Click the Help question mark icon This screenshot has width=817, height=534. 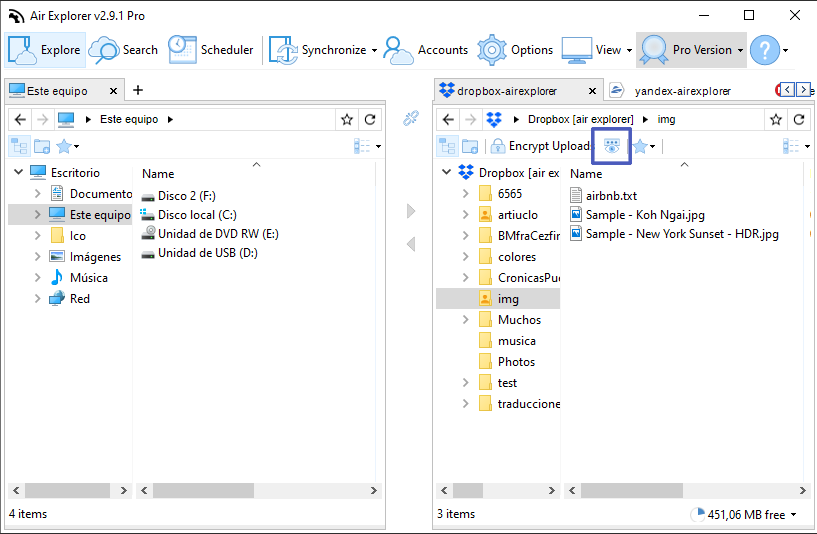pyautogui.click(x=764, y=50)
